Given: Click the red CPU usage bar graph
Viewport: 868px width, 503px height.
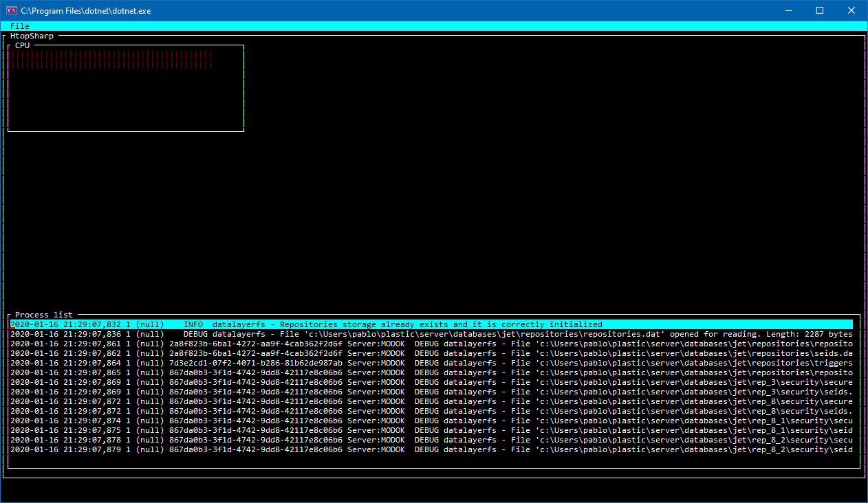Looking at the screenshot, I should pyautogui.click(x=111, y=59).
